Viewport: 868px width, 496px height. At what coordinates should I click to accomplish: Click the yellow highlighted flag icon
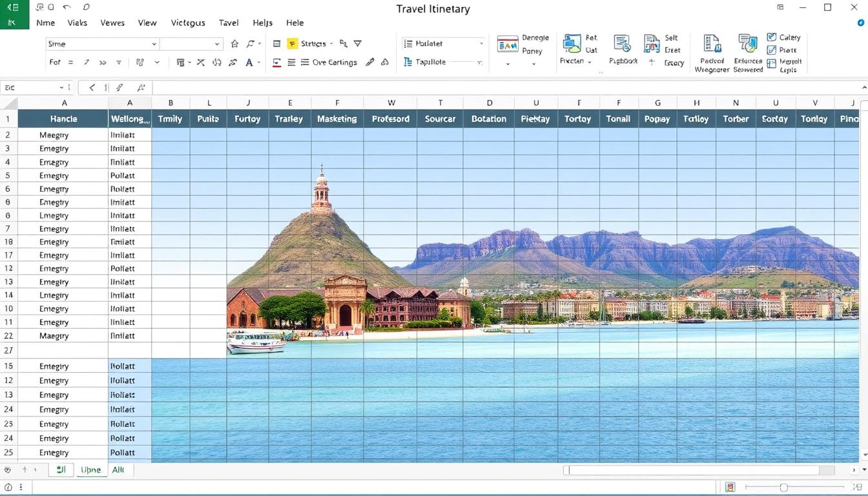click(x=292, y=43)
